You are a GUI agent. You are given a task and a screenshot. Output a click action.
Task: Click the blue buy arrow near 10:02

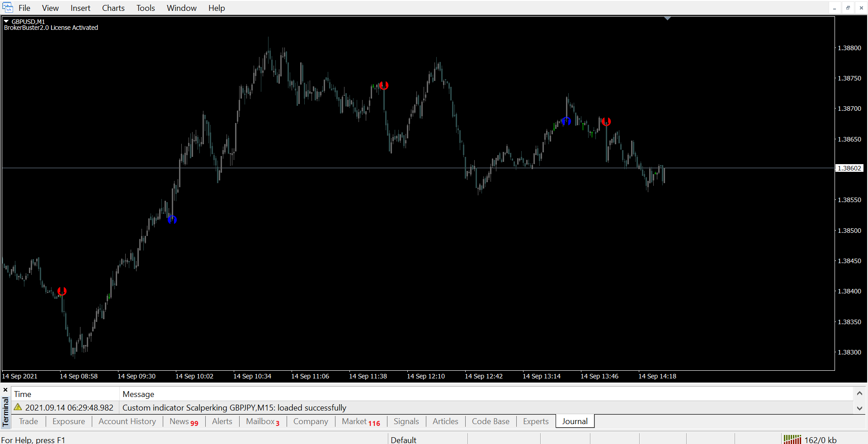click(x=172, y=220)
